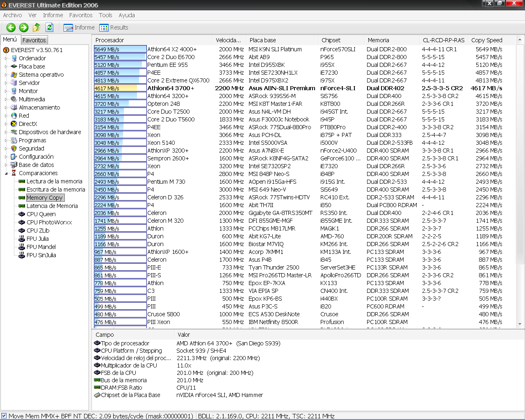The image size is (525, 420).
Task: Expand the Servidor tree node
Action: coord(6,83)
